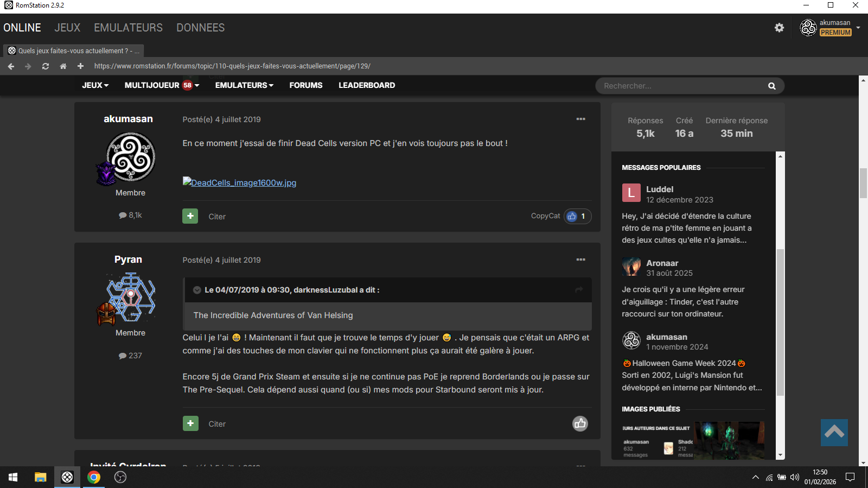The height and width of the screenshot is (488, 868).
Task: Click the search magnifier icon
Action: [x=771, y=86]
